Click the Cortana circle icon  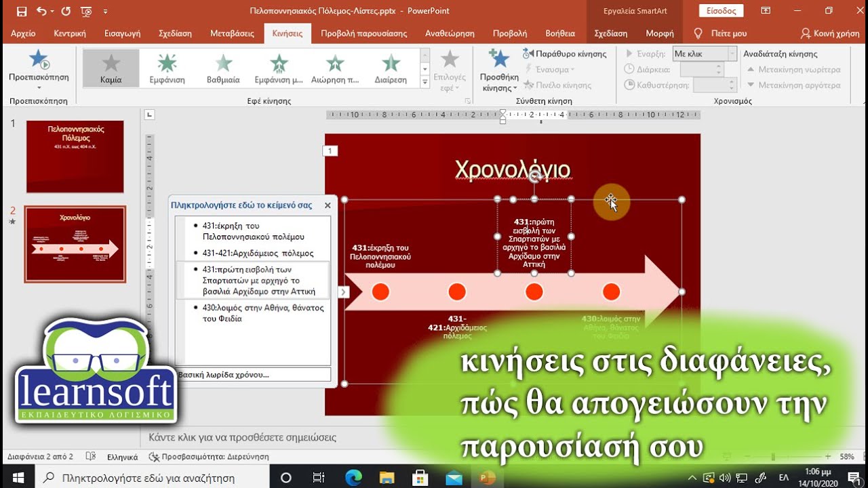click(x=285, y=478)
